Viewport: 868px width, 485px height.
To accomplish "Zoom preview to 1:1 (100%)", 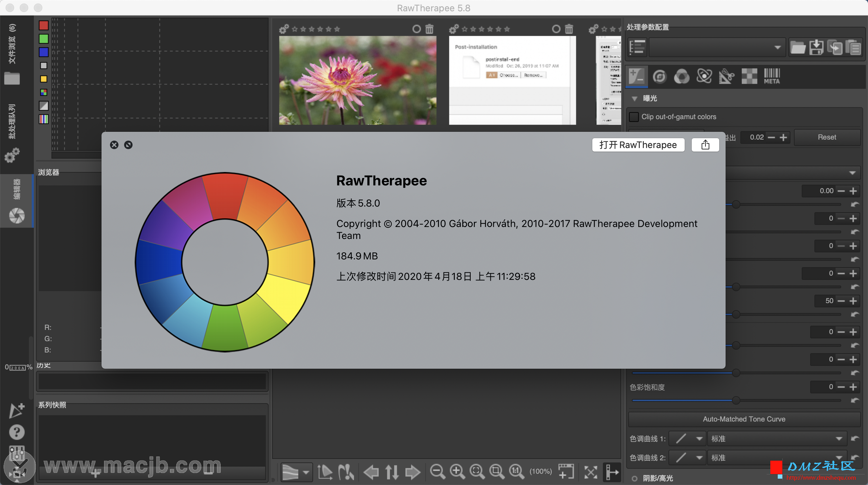I will point(516,472).
